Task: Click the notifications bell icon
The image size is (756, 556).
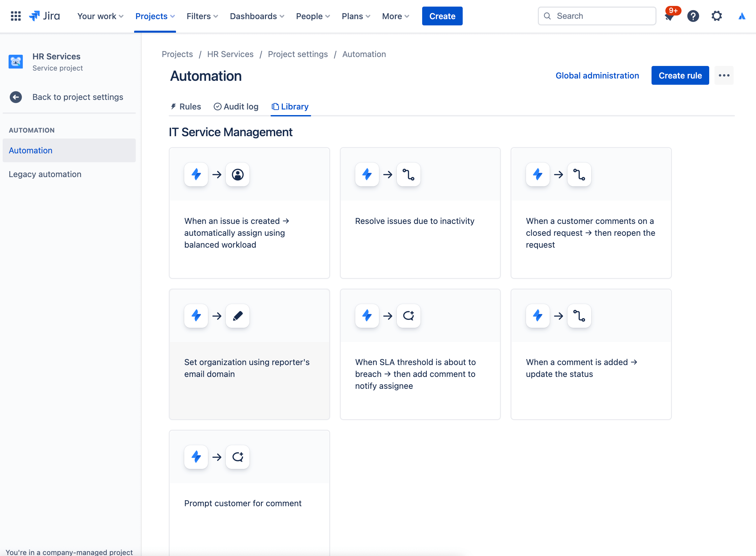Action: pyautogui.click(x=669, y=16)
